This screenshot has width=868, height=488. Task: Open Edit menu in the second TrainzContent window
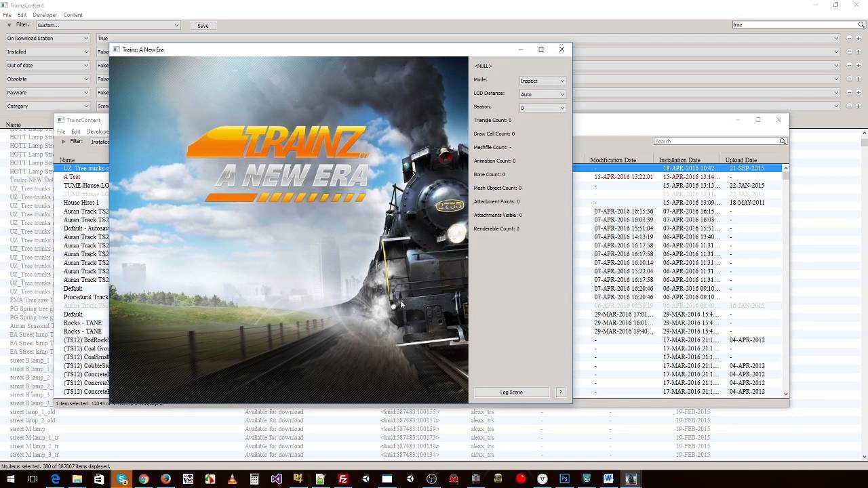(76, 131)
